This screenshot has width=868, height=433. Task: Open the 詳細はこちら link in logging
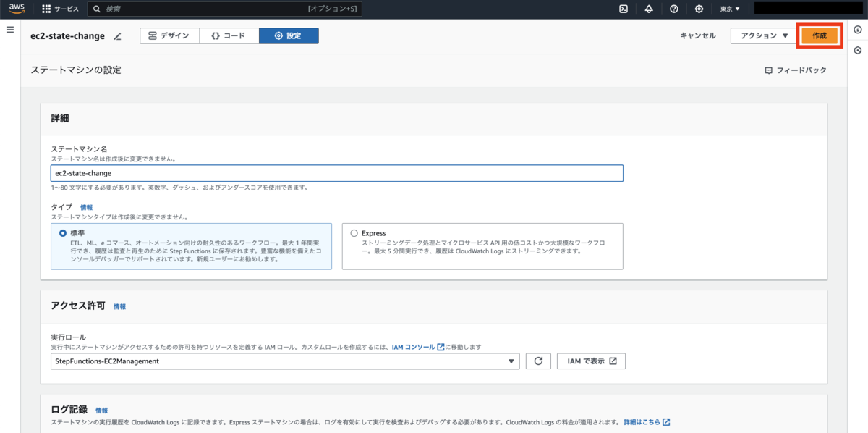pos(647,422)
